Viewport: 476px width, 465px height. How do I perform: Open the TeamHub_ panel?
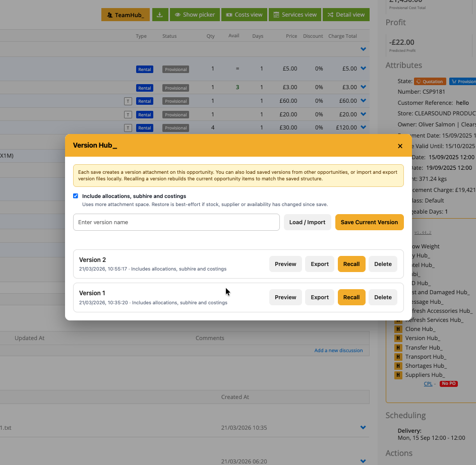click(x=125, y=14)
